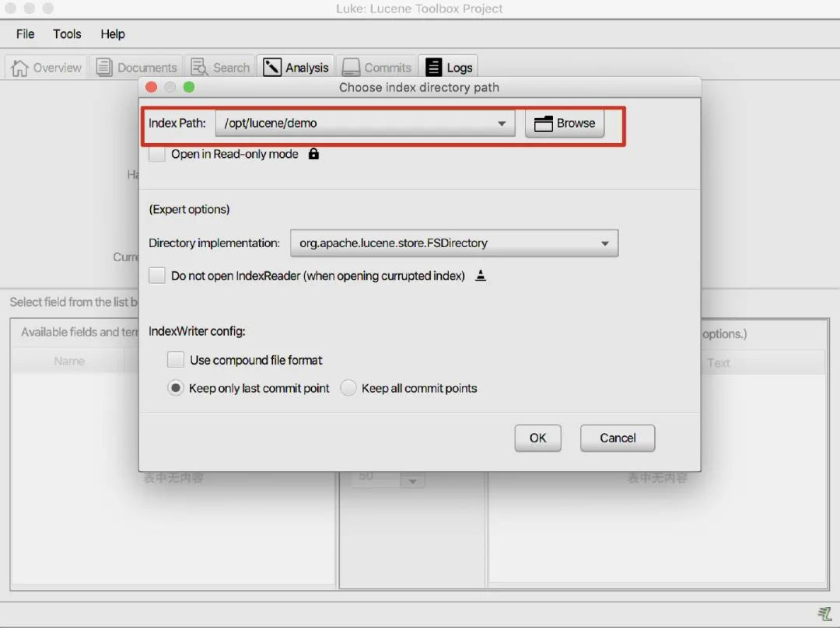This screenshot has height=628, width=840.
Task: Switch to the Logs tab
Action: (449, 68)
